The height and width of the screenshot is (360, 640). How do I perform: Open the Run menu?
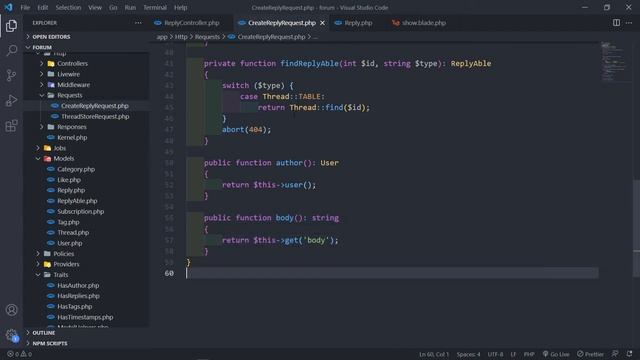130,7
